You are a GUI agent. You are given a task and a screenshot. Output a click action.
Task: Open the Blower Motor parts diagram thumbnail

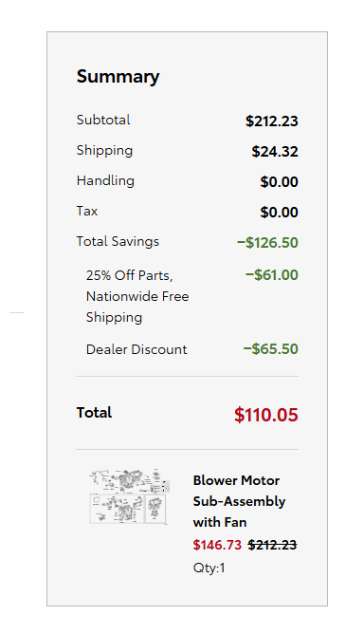coord(129,497)
